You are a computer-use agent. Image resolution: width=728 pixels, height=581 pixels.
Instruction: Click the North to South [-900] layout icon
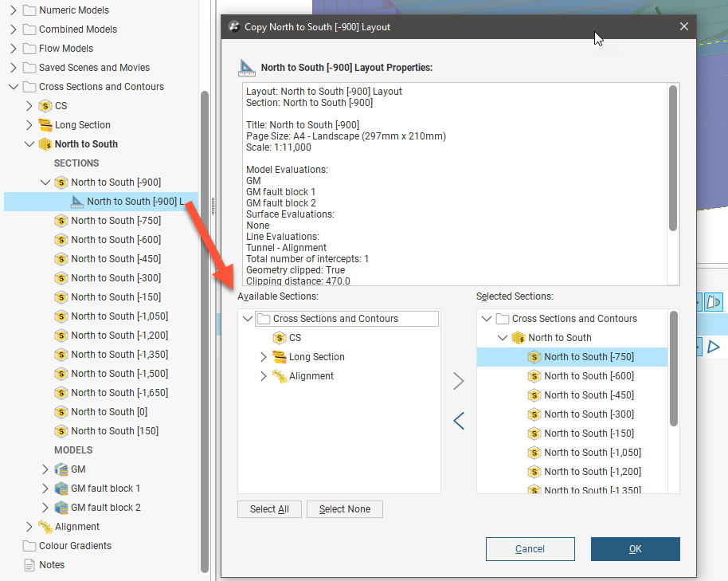coord(77,202)
